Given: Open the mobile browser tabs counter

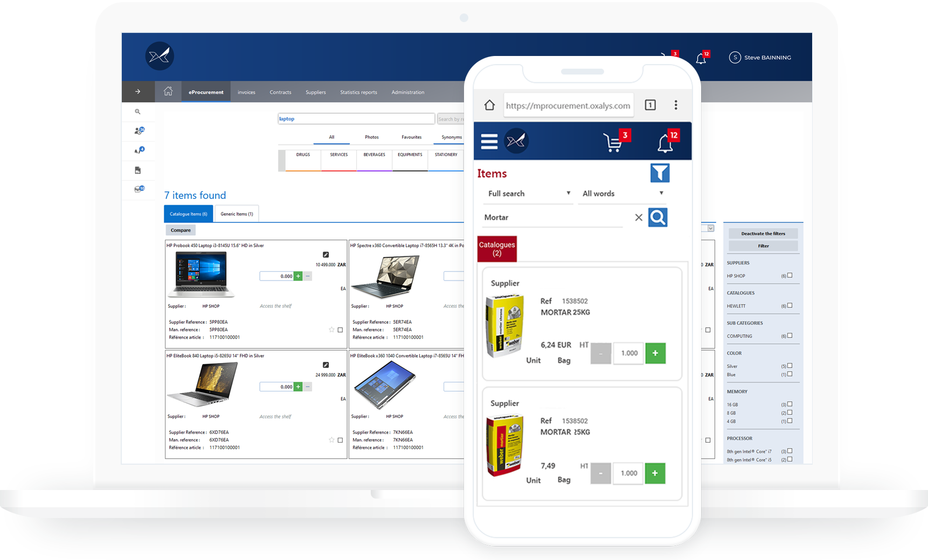Looking at the screenshot, I should (650, 105).
